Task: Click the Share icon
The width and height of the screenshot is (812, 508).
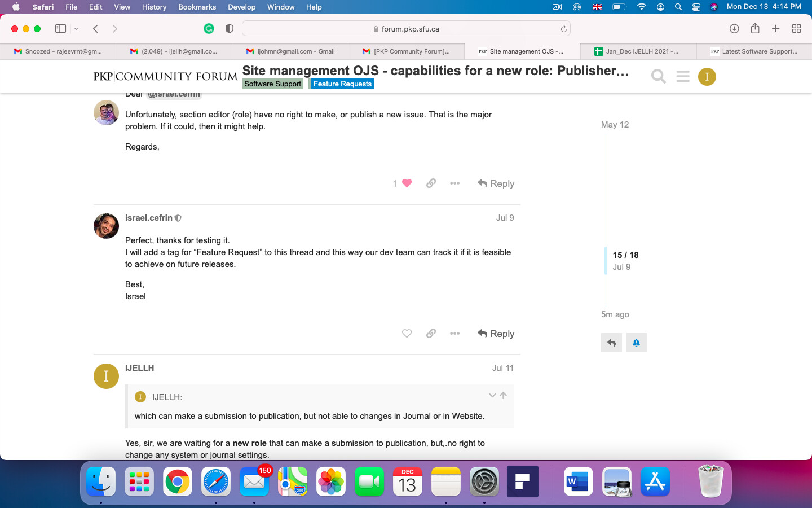Action: coord(755,28)
